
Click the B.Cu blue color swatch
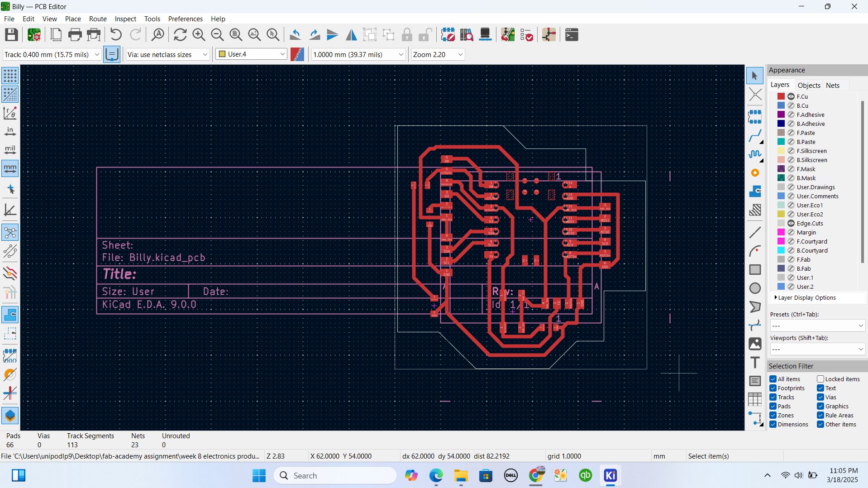(x=781, y=105)
